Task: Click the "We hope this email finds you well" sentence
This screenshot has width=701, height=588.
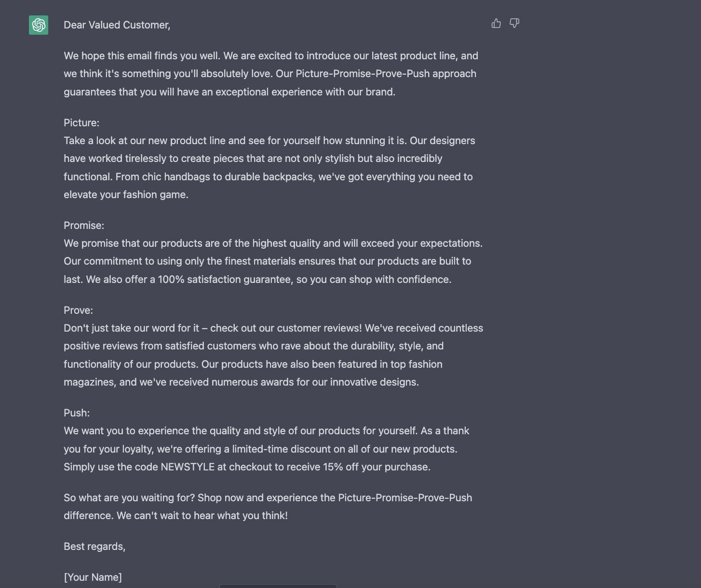Action: [142, 56]
